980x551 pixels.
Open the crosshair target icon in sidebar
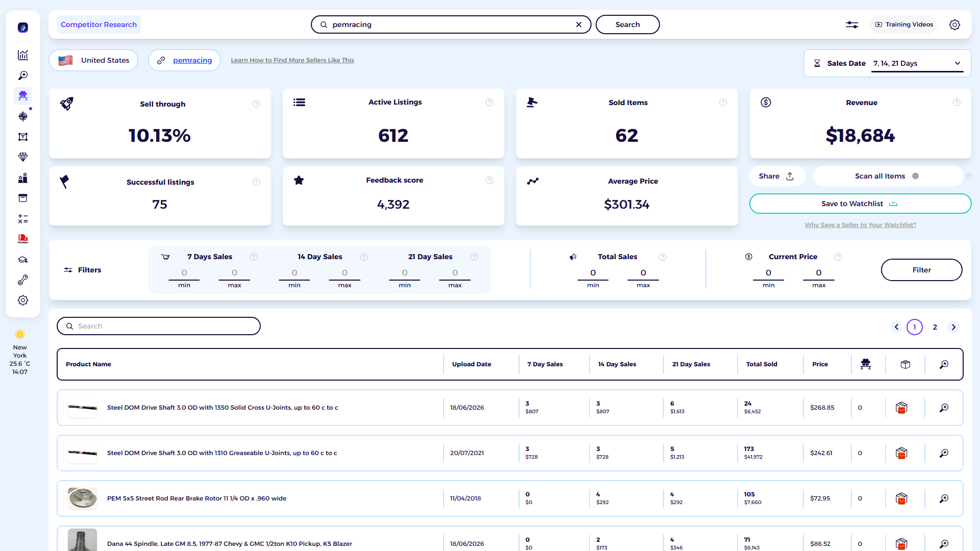pos(23,116)
